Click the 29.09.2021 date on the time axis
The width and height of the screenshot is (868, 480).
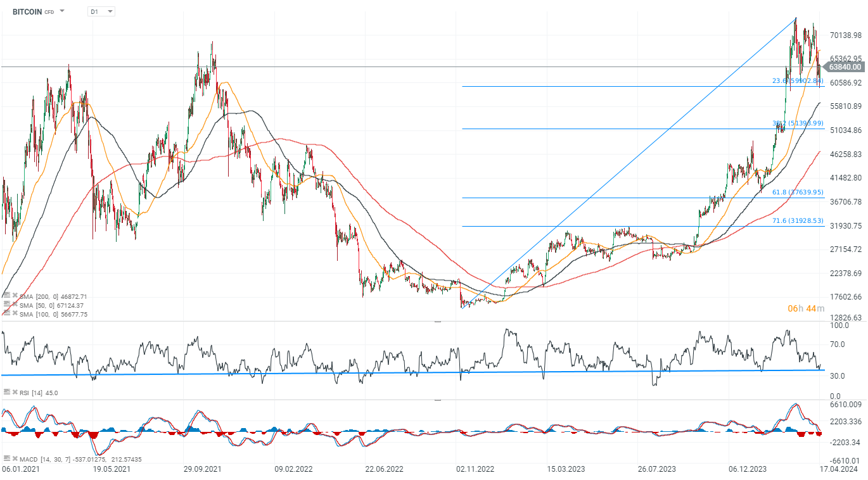tap(202, 469)
